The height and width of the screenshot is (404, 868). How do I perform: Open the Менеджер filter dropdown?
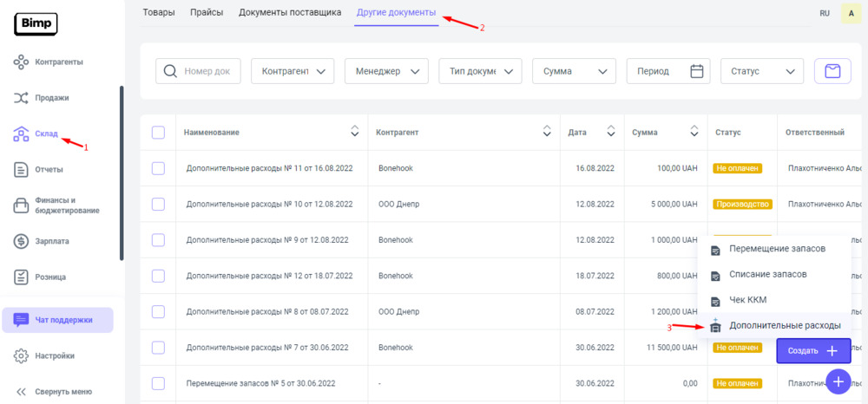[x=386, y=71]
